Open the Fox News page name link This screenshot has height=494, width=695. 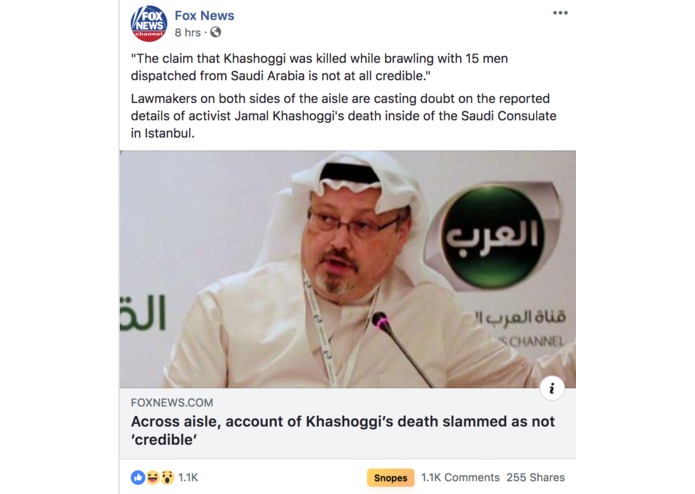coord(204,16)
